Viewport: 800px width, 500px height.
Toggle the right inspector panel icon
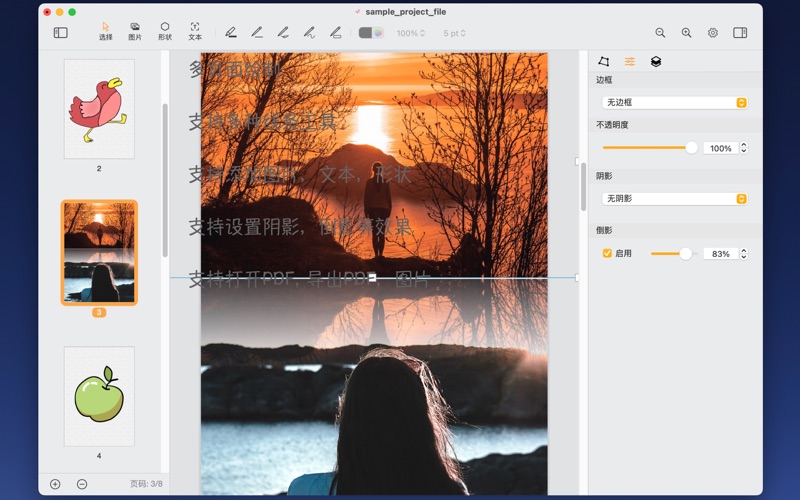[740, 33]
